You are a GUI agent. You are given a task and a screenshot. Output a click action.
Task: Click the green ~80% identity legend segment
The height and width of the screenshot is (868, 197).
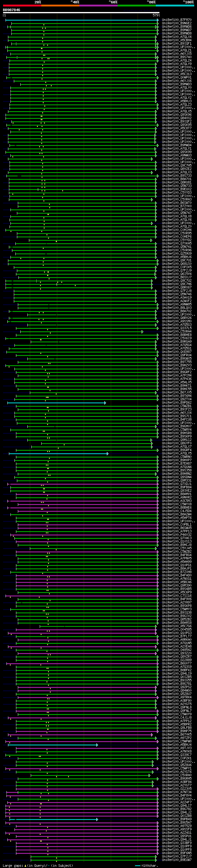pyautogui.click(x=137, y=6)
